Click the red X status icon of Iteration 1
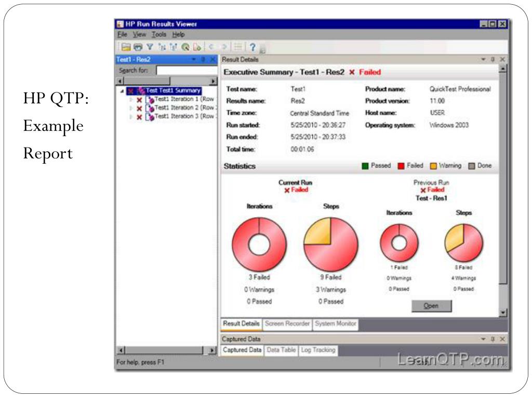The width and height of the screenshot is (532, 399). click(x=139, y=100)
